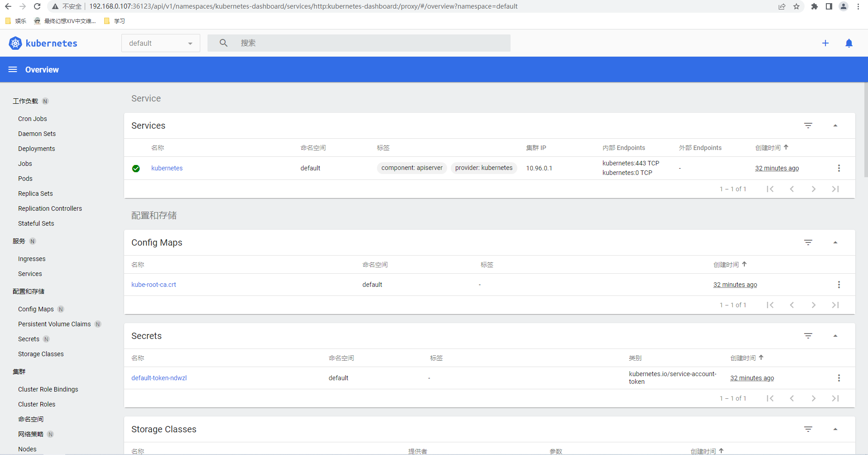
Task: Open the notifications bell
Action: [849, 43]
